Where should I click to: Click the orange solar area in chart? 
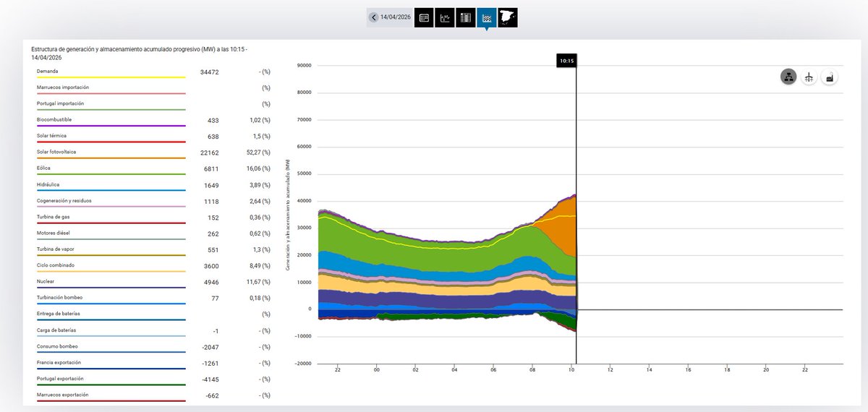click(563, 228)
